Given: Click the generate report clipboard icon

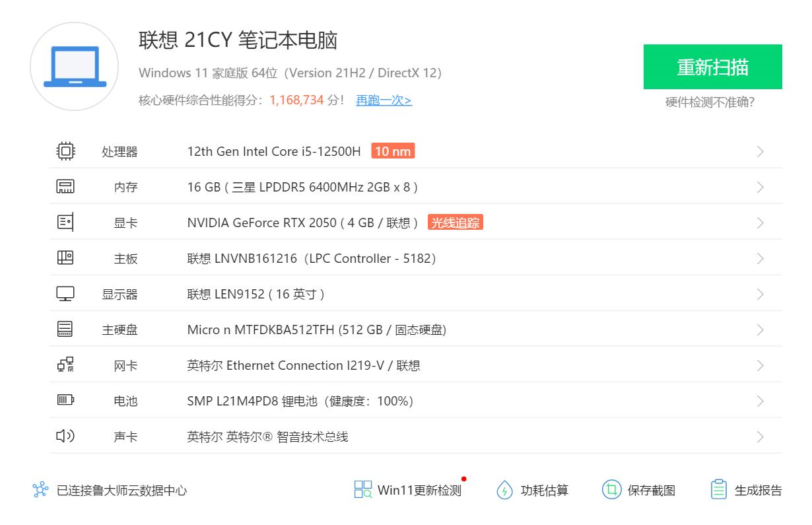Looking at the screenshot, I should pyautogui.click(x=718, y=489).
